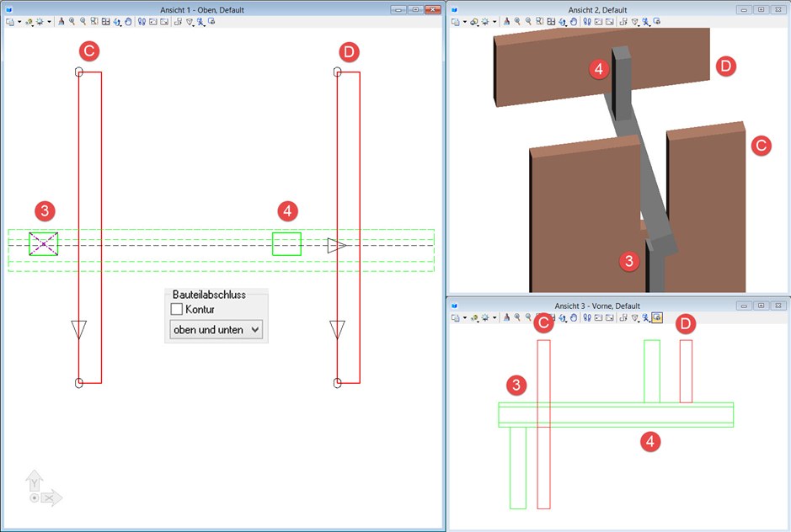The height and width of the screenshot is (532, 791).
Task: Click View Next icon in Ansicht 1
Action: click(x=164, y=22)
